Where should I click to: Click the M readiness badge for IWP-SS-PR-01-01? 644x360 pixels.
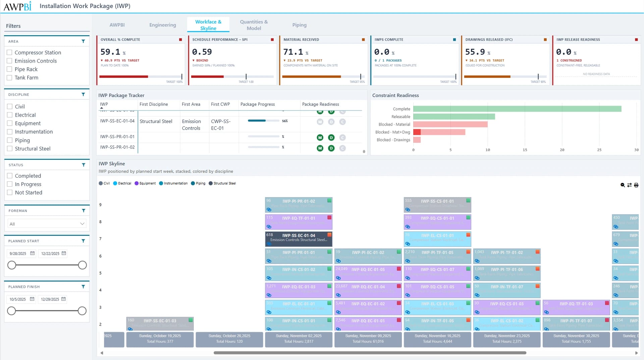tap(320, 137)
